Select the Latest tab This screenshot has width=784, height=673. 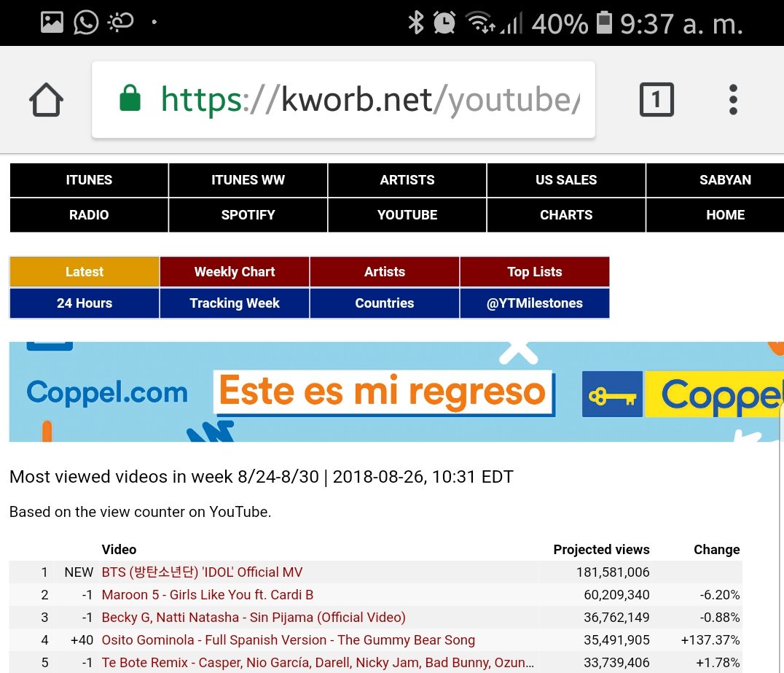pos(85,272)
